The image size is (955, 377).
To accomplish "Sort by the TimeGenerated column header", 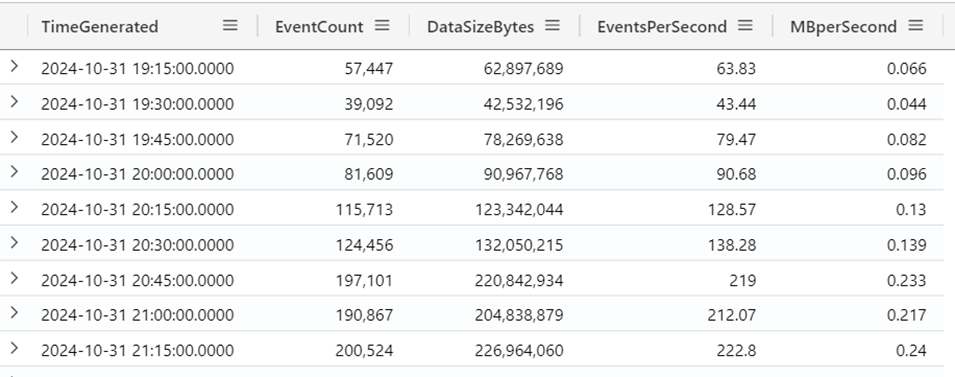I will point(100,27).
